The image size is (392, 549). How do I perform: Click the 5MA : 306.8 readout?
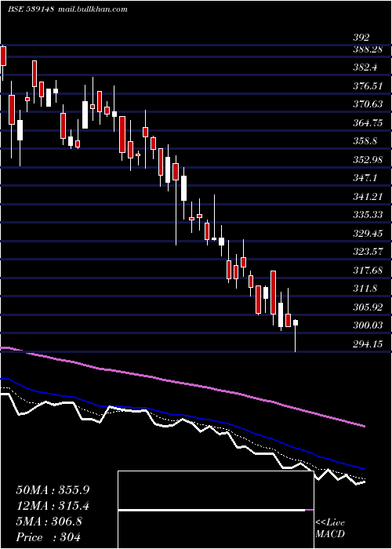point(49,522)
